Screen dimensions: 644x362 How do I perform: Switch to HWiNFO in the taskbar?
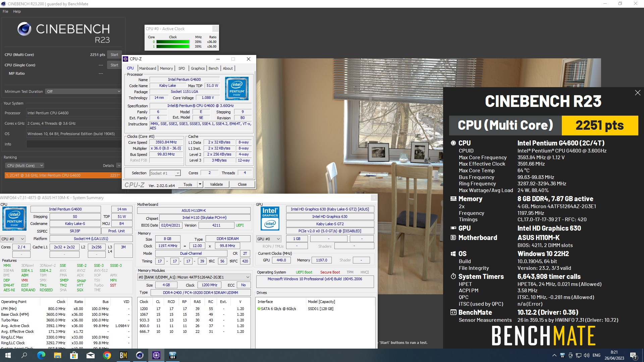(173, 355)
